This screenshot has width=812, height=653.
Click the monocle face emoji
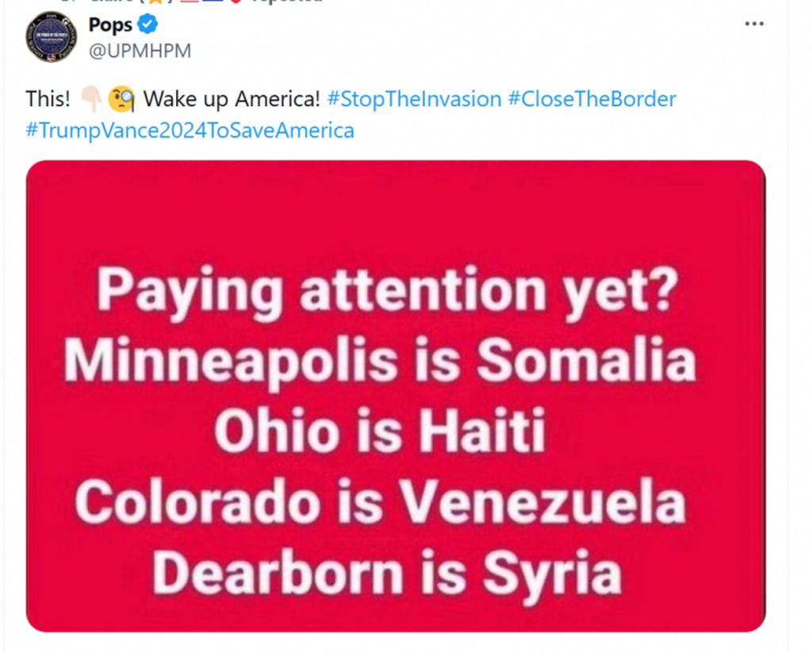click(121, 99)
